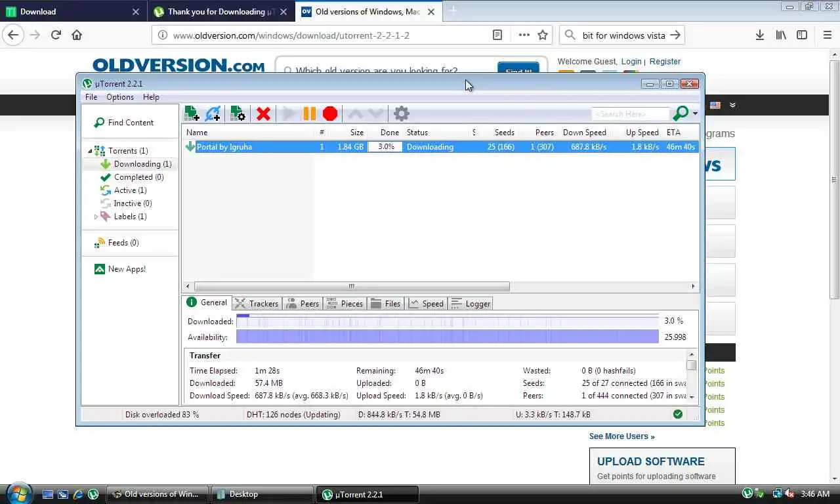Switch to the Files tab
This screenshot has width=840, height=504.
(386, 303)
